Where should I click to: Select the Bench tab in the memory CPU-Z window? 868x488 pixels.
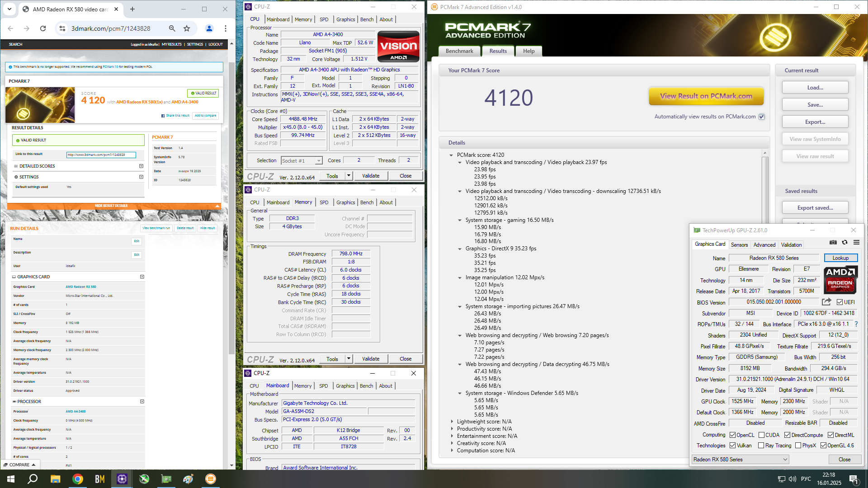click(x=367, y=202)
